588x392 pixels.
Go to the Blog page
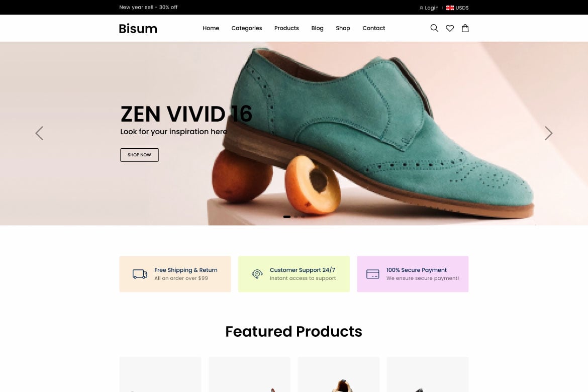pyautogui.click(x=317, y=28)
